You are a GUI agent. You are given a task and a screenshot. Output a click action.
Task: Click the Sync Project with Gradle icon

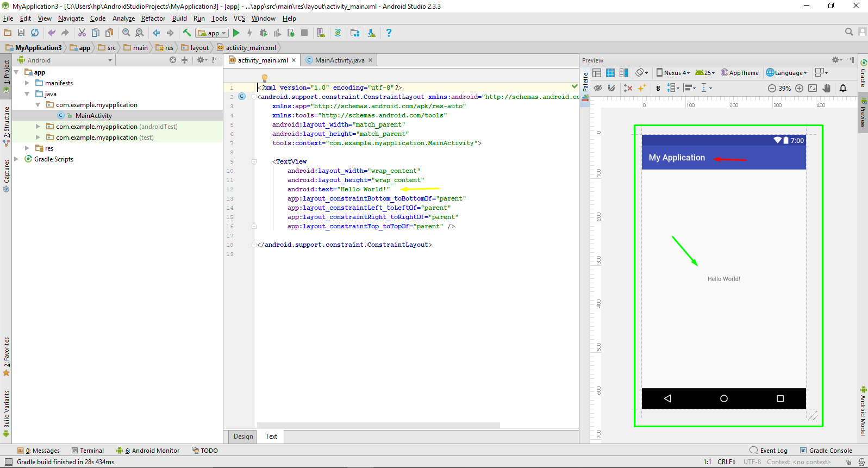click(x=338, y=33)
